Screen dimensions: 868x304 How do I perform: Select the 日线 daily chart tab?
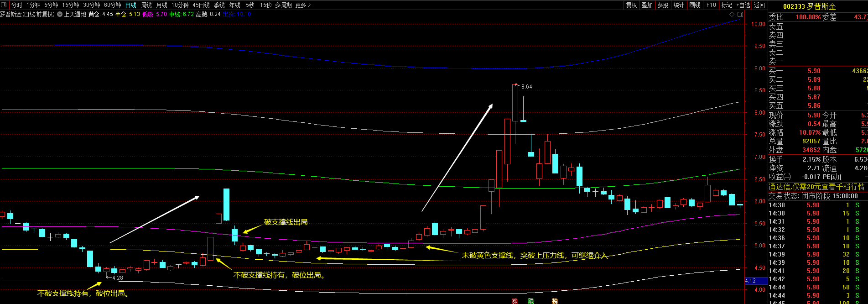(x=131, y=5)
